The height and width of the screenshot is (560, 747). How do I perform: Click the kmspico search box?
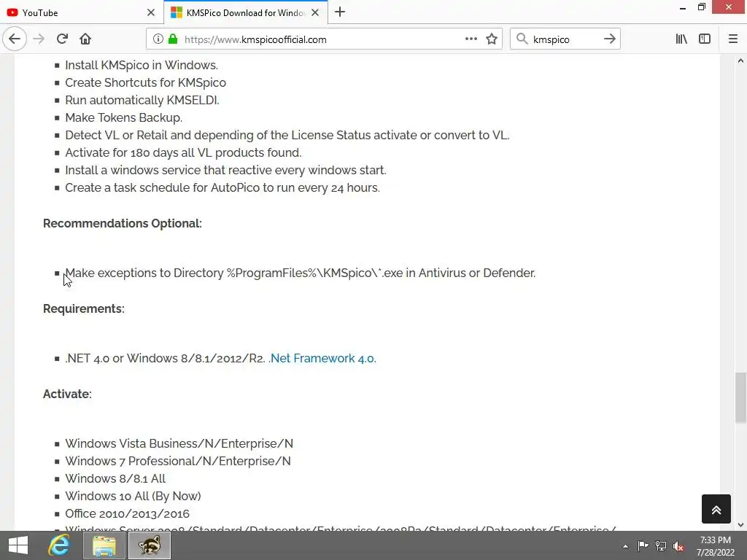565,39
